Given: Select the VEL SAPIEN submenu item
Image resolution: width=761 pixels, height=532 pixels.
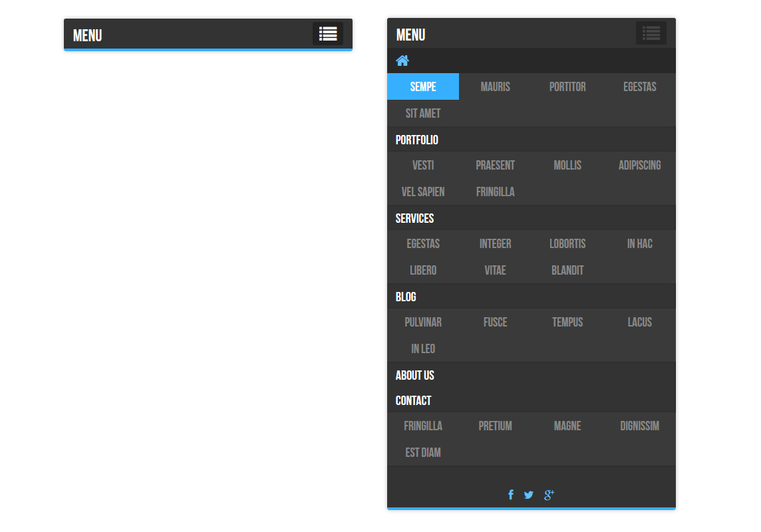Looking at the screenshot, I should [x=422, y=192].
